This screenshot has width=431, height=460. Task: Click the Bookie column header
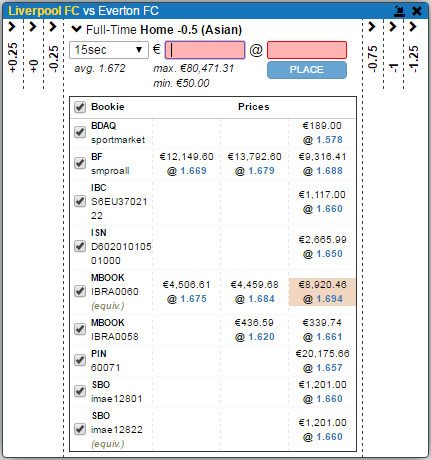point(108,107)
